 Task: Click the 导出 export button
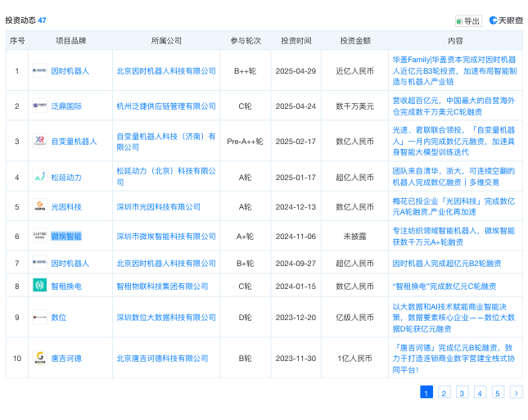tap(468, 20)
